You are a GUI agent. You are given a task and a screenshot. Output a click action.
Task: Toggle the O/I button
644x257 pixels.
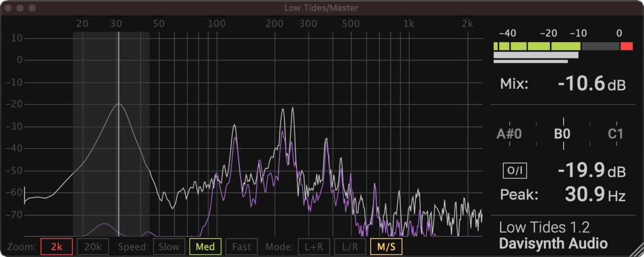click(x=515, y=171)
